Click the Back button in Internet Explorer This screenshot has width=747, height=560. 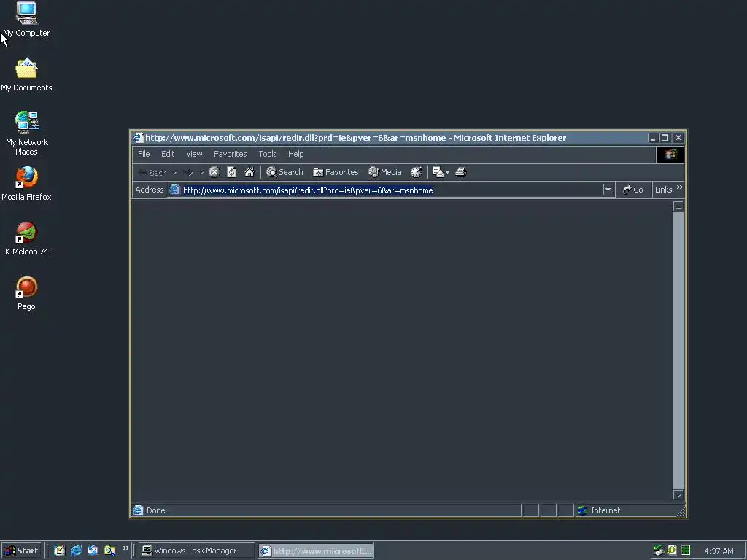tap(152, 172)
